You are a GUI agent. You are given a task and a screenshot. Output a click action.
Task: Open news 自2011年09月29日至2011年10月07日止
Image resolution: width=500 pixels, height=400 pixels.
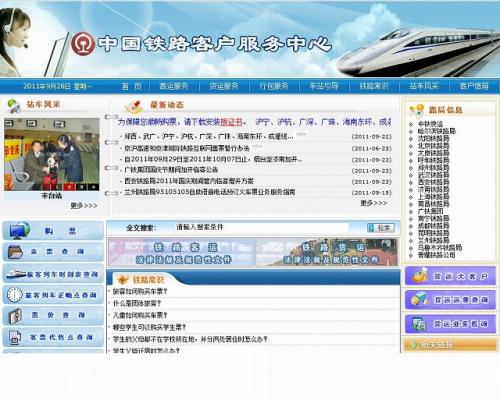coord(213,159)
